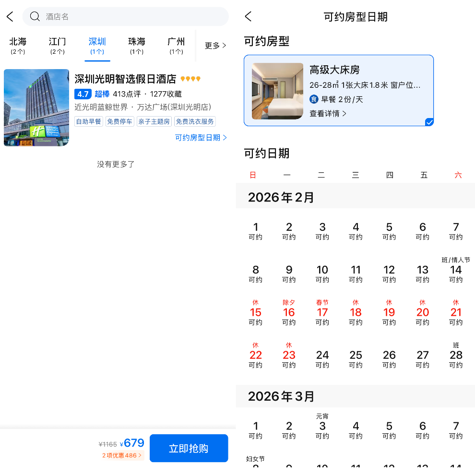The height and width of the screenshot is (476, 475).
Task: Click the 超棒 rating badge
Action: pos(102,94)
